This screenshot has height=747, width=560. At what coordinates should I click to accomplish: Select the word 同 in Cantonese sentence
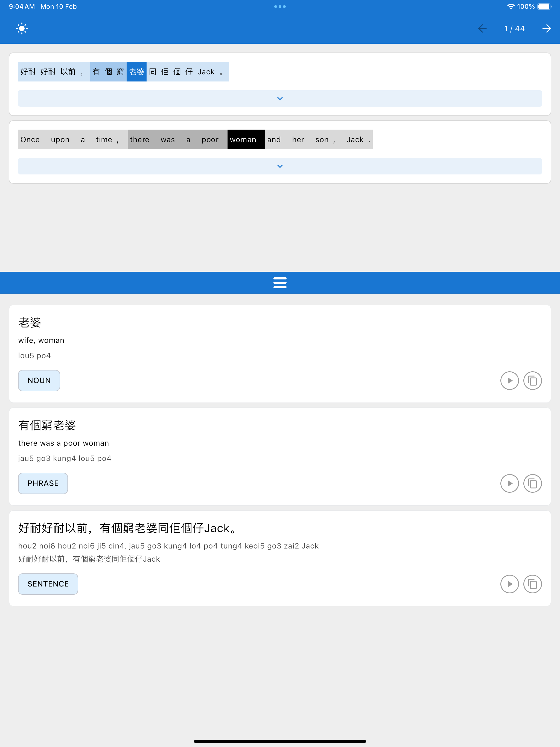(153, 72)
